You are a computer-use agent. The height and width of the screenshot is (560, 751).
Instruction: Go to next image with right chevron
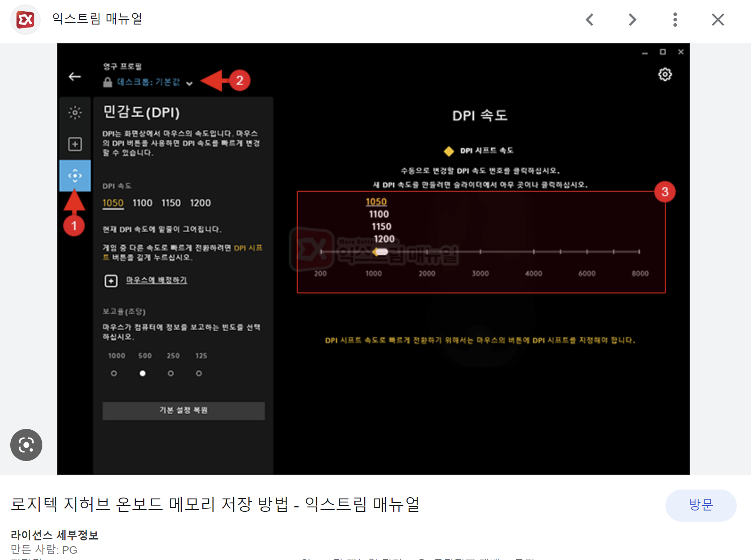tap(632, 20)
